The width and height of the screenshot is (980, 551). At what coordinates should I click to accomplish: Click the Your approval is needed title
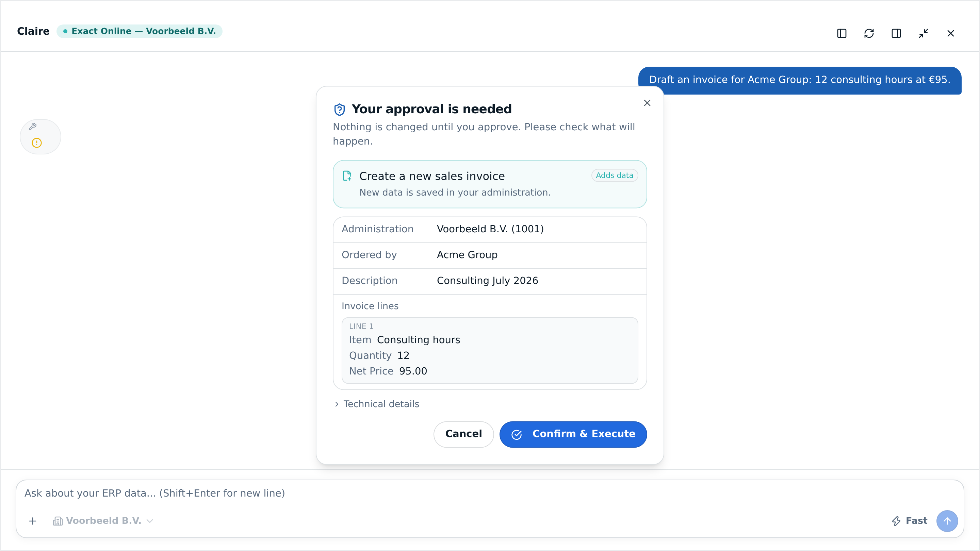pos(431,109)
